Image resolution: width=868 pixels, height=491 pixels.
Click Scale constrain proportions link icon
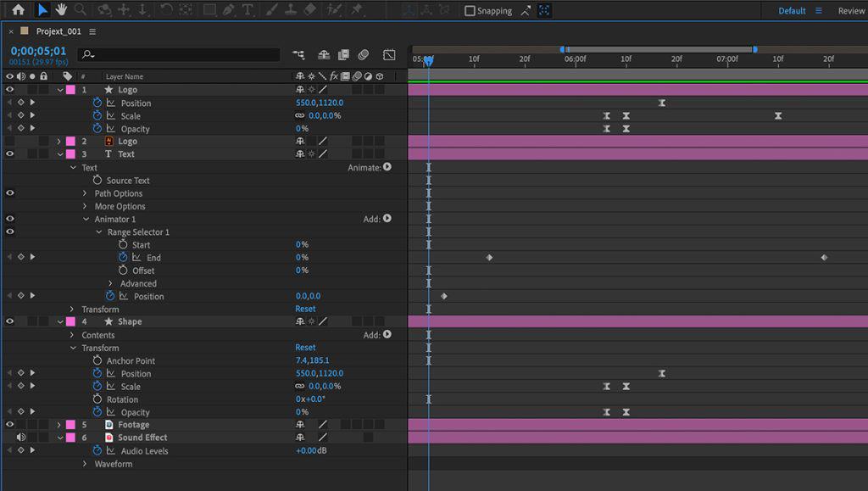(299, 116)
